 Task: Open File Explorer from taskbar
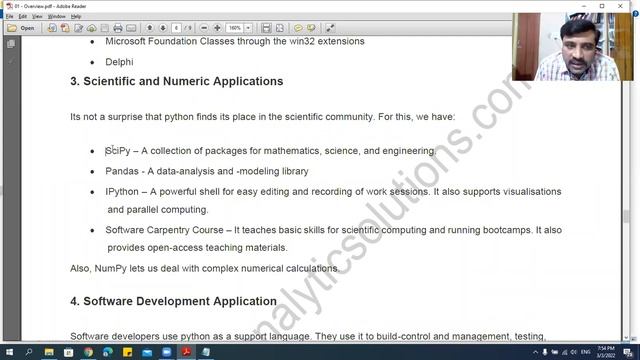coord(49,352)
